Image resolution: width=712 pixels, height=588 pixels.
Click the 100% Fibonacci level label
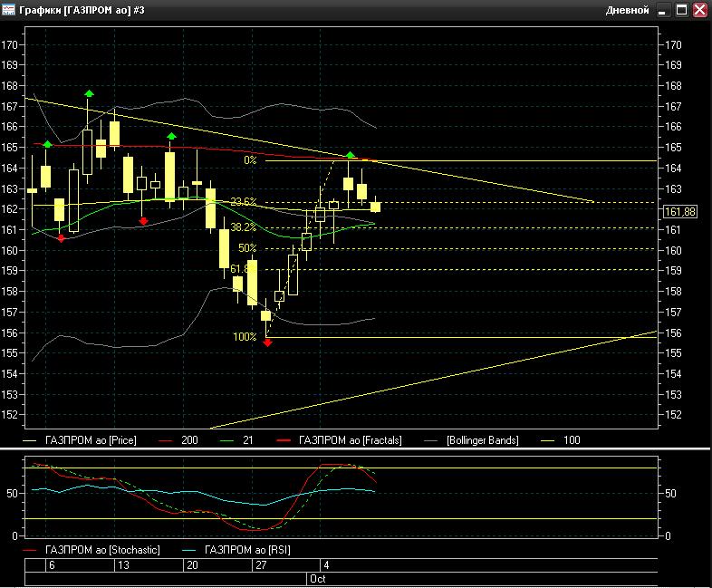pyautogui.click(x=245, y=337)
